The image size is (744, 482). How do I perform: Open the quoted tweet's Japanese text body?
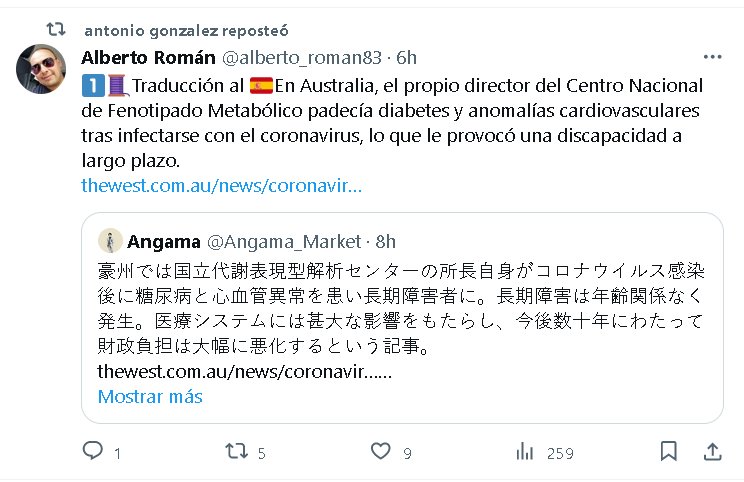coord(401,308)
